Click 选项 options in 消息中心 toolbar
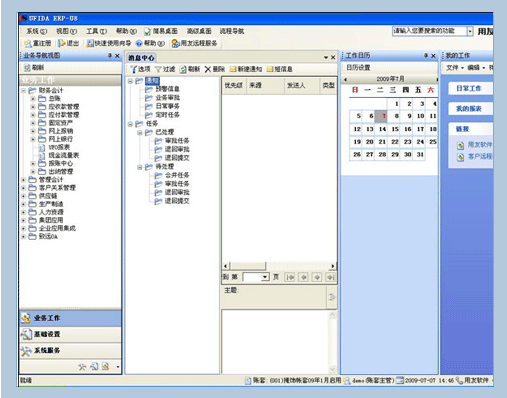The height and width of the screenshot is (398, 507). [141, 69]
